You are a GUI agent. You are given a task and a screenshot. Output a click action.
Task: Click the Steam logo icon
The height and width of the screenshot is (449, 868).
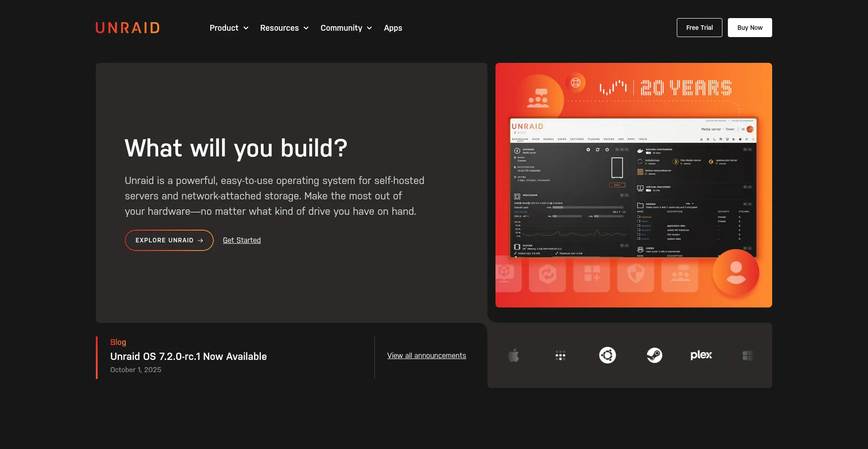tap(654, 355)
